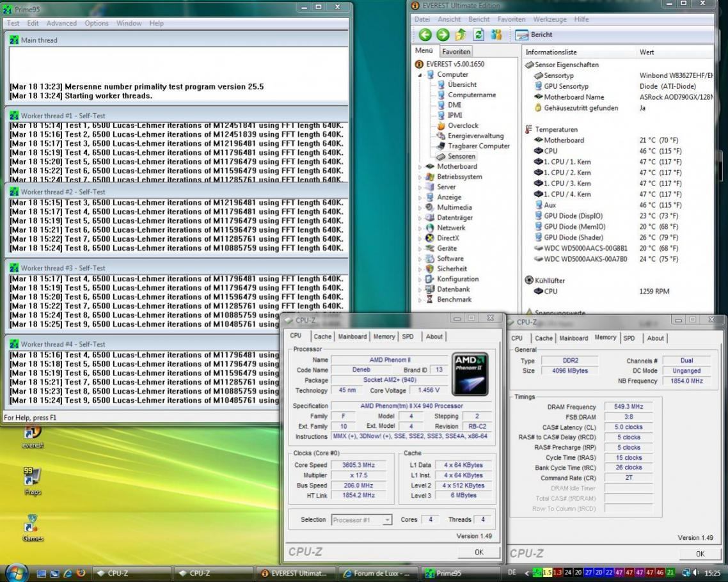
Task: Click the Windows Start orb
Action: (16, 573)
